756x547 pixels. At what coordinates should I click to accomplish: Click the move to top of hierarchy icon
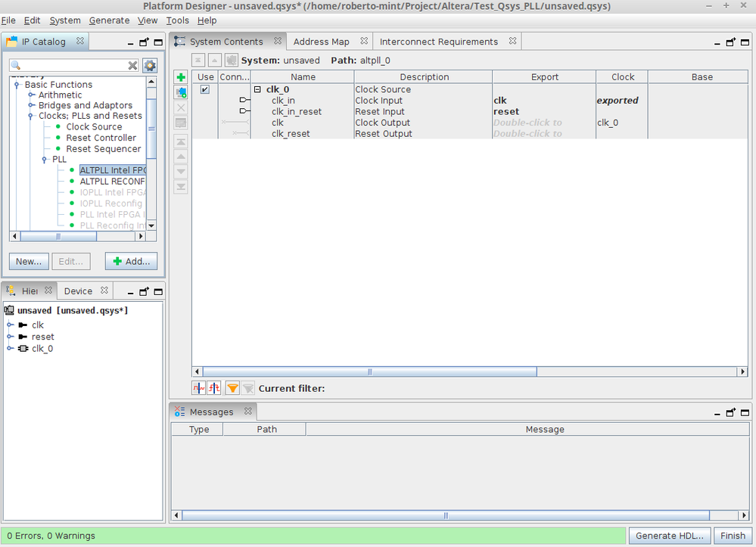(198, 61)
